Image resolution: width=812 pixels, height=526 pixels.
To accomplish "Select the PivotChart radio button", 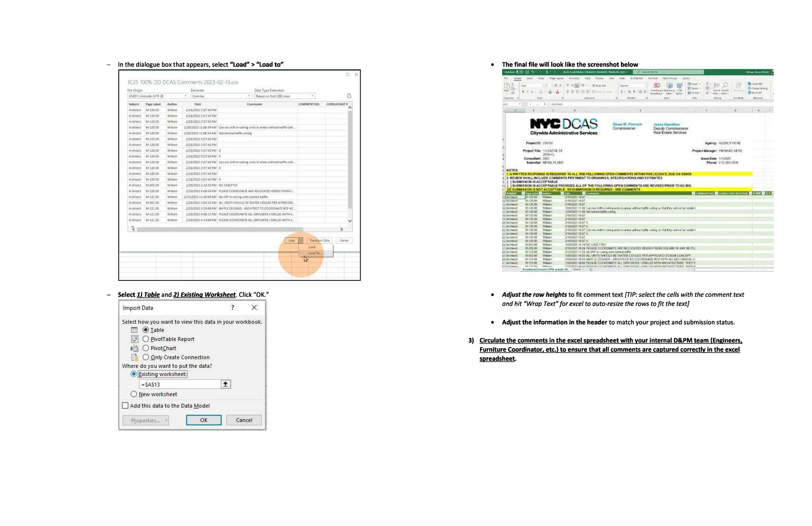I will click(x=146, y=348).
